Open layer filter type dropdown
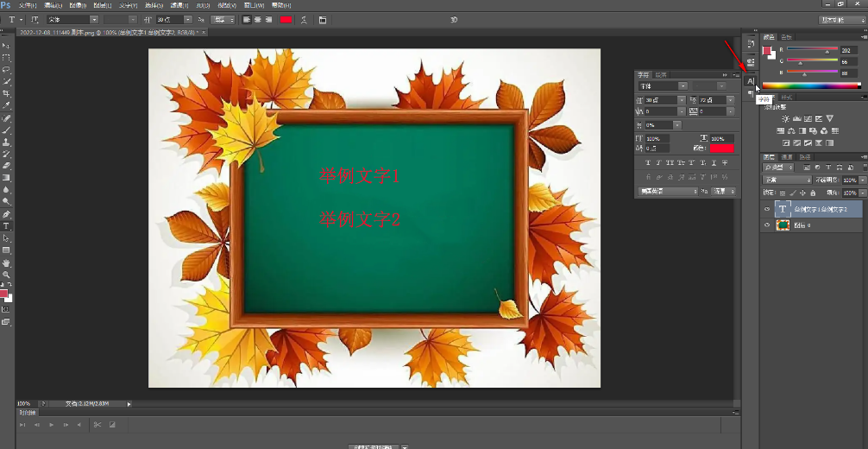 [777, 168]
